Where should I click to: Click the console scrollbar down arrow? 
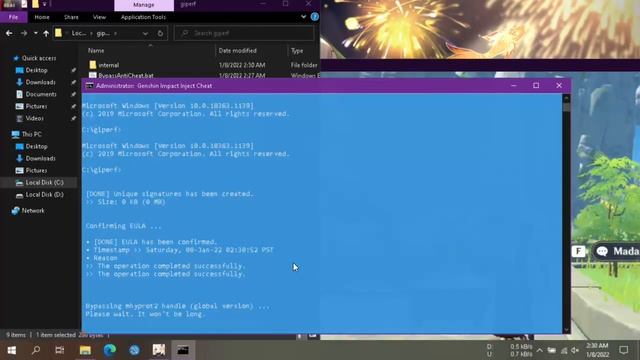[x=566, y=329]
